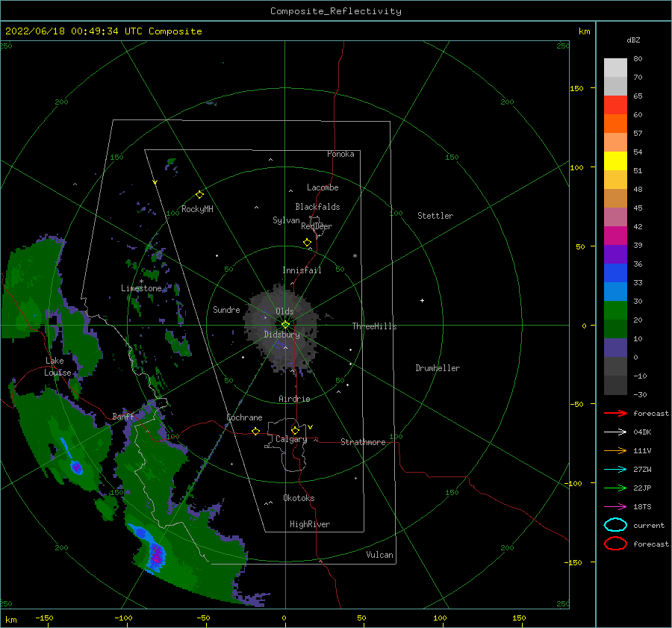Select the 65 dBZ red color swatch
Screen dimensions: 672x628
(615, 105)
